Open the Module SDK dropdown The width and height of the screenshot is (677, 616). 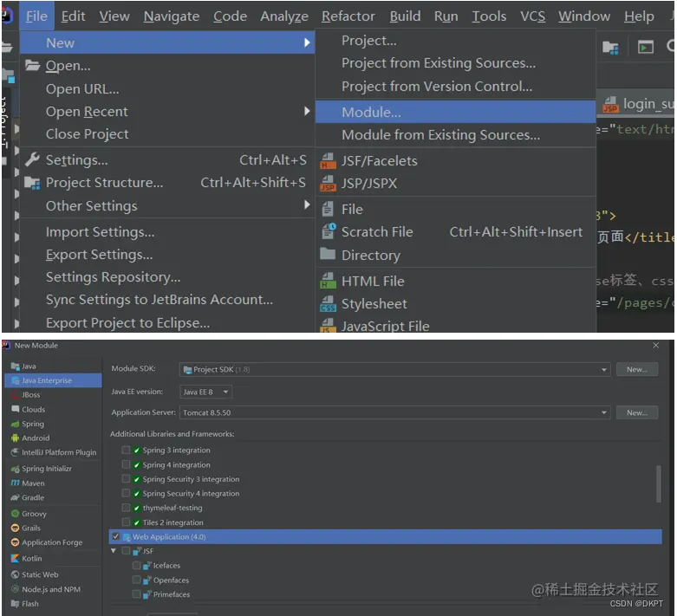[x=394, y=370]
